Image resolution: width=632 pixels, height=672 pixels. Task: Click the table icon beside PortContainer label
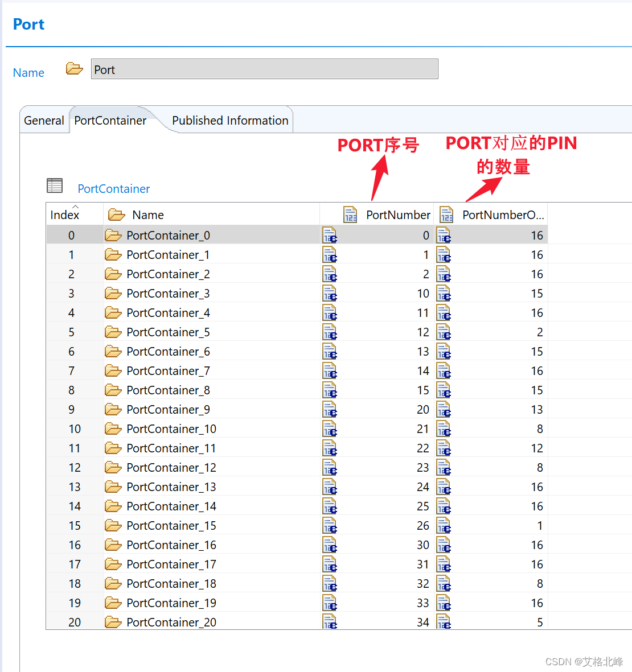(54, 185)
